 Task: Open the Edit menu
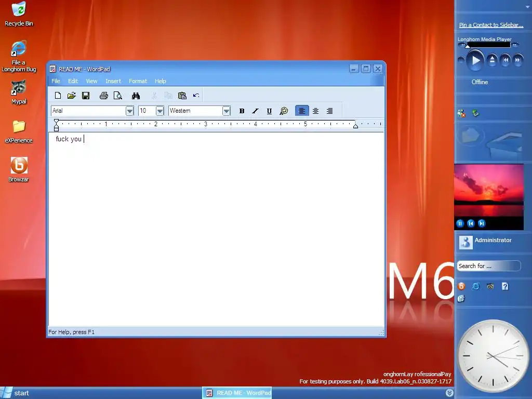[73, 81]
